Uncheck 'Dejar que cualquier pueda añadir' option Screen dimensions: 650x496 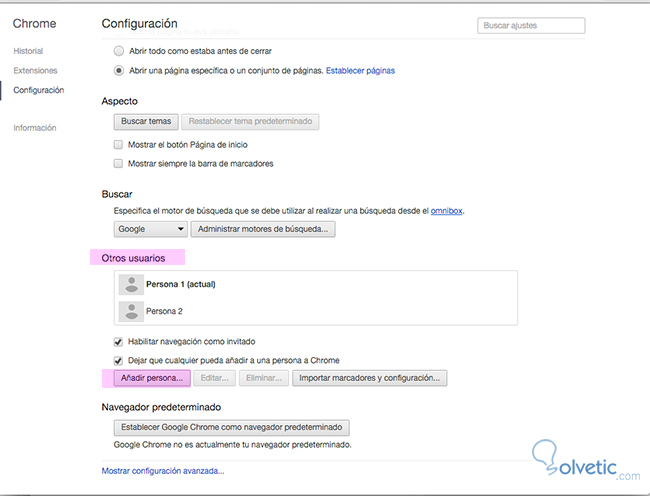coord(119,360)
